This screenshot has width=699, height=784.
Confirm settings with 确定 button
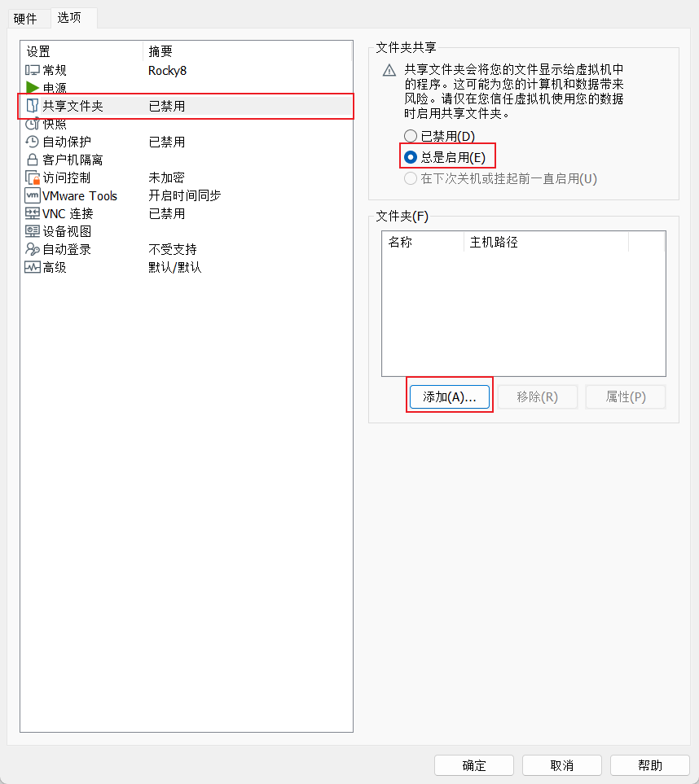(x=473, y=765)
